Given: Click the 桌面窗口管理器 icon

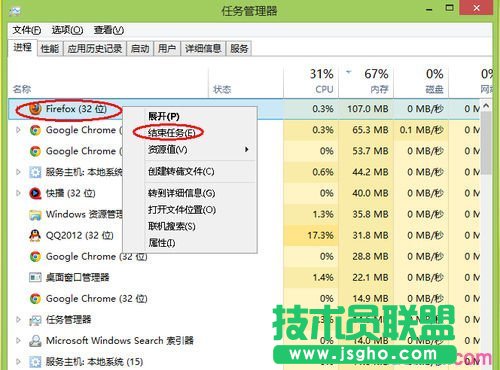Looking at the screenshot, I should click(x=35, y=277).
